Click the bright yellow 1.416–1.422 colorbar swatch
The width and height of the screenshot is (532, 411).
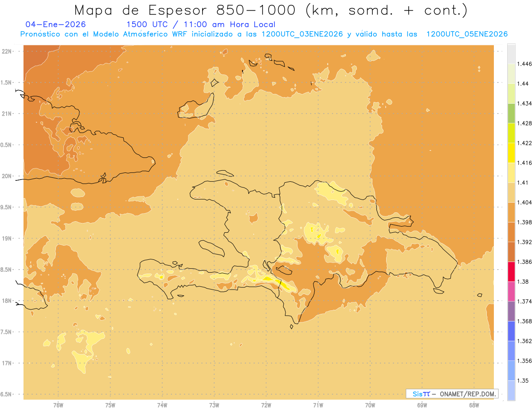(x=511, y=153)
